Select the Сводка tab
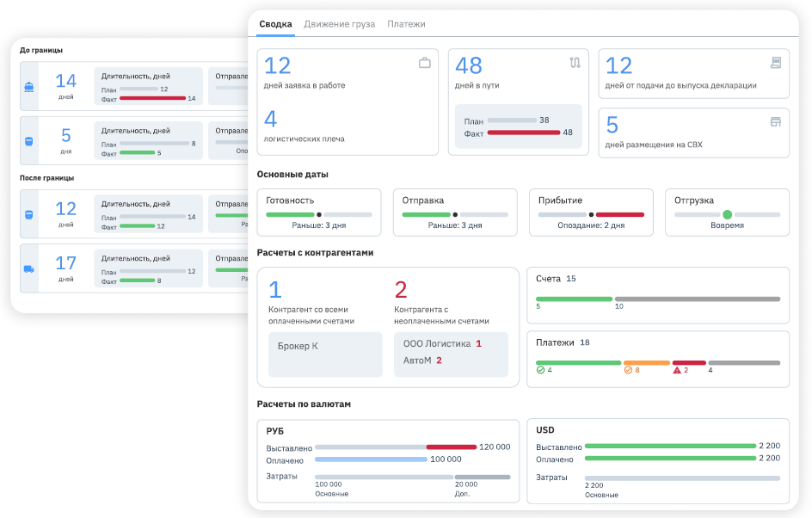Image resolution: width=812 pixels, height=518 pixels. pos(275,24)
